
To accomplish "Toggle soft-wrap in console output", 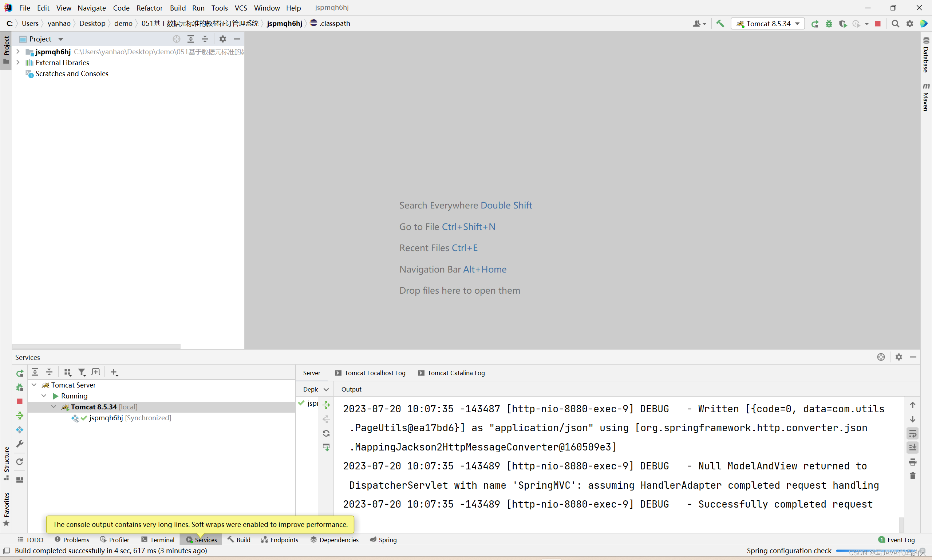I will pos(912,433).
